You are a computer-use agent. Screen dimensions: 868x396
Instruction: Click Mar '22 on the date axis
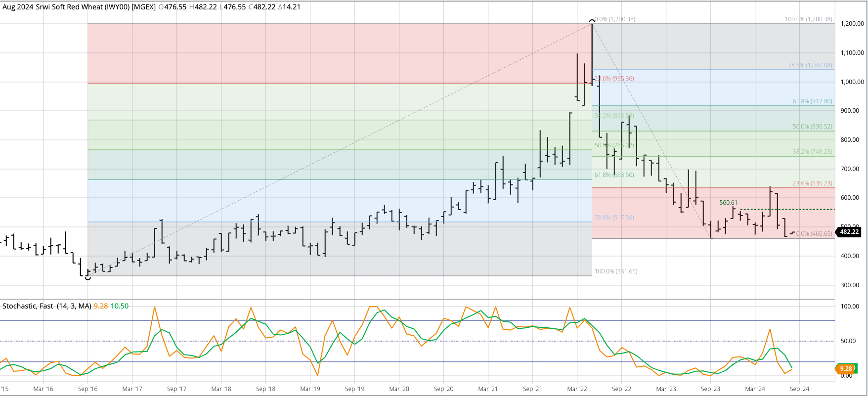coord(577,389)
